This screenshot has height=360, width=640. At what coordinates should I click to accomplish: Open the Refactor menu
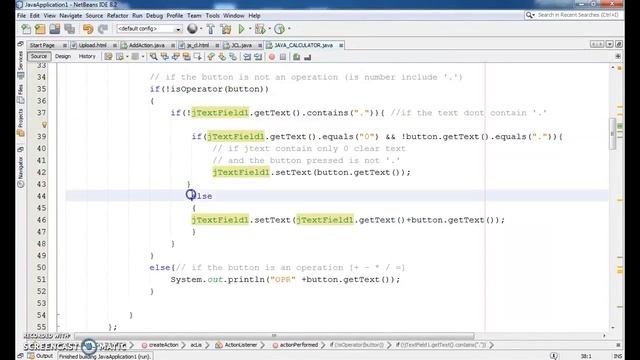(x=118, y=16)
